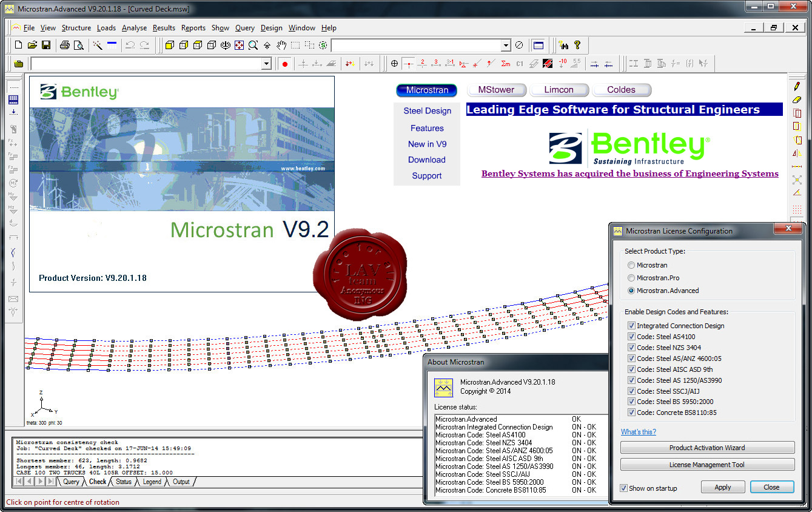Click the Download link
Image resolution: width=812 pixels, height=512 pixels.
pyautogui.click(x=427, y=160)
